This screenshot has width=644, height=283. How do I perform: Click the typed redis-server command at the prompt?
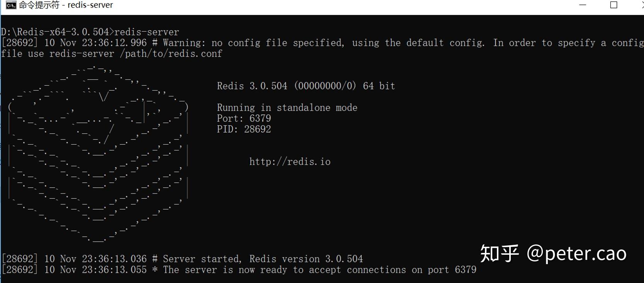pos(147,32)
